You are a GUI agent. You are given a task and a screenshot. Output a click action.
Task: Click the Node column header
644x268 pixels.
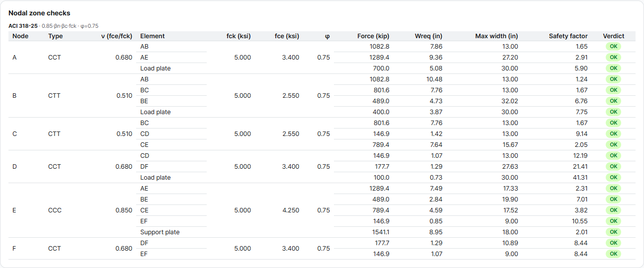click(x=20, y=36)
